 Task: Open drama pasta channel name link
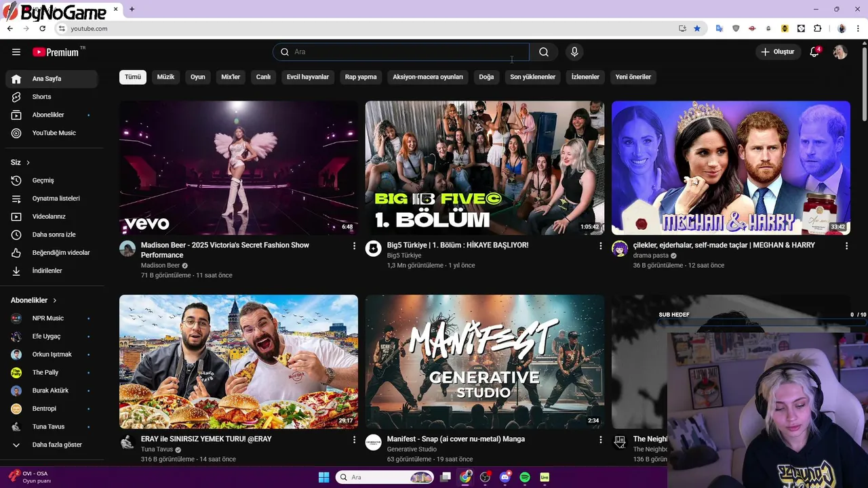click(651, 256)
